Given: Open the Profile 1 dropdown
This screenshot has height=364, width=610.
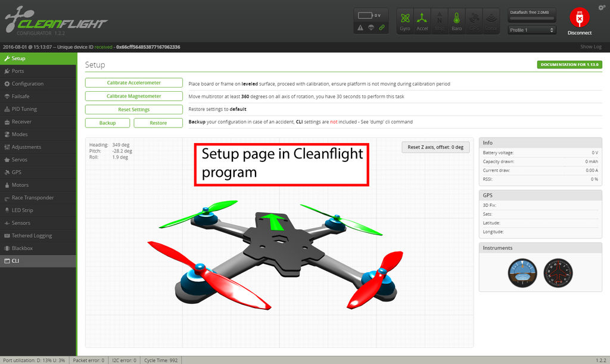Looking at the screenshot, I should (532, 30).
